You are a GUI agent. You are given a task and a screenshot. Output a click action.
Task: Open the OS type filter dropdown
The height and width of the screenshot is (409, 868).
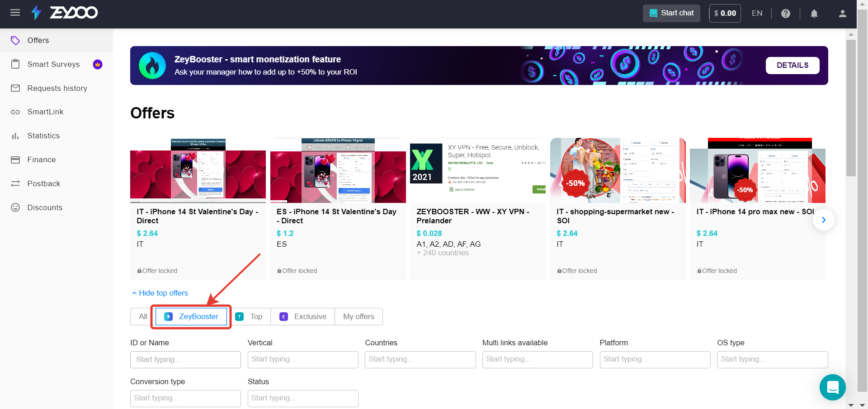773,360
